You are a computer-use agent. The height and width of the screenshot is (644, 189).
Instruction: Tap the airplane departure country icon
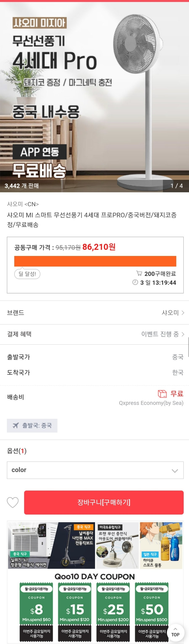click(16, 425)
